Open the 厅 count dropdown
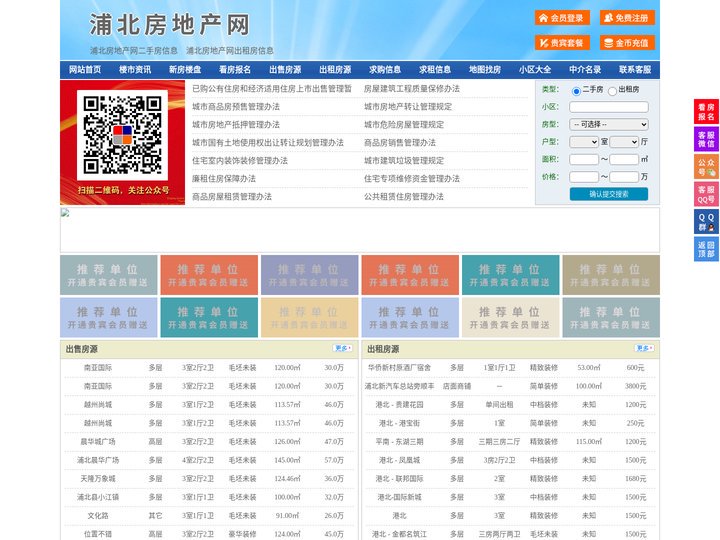Screen dimensions: 720x540 (624, 142)
